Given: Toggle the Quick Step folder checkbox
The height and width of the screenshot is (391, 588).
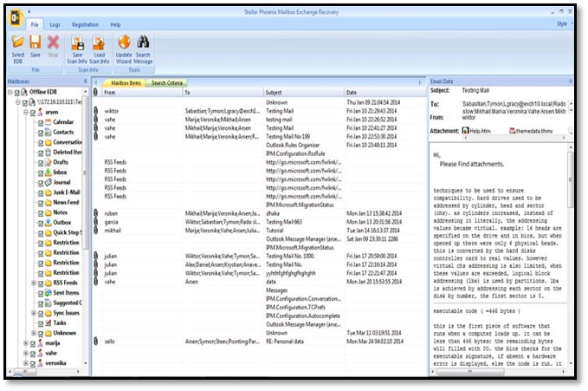Looking at the screenshot, I should (41, 233).
